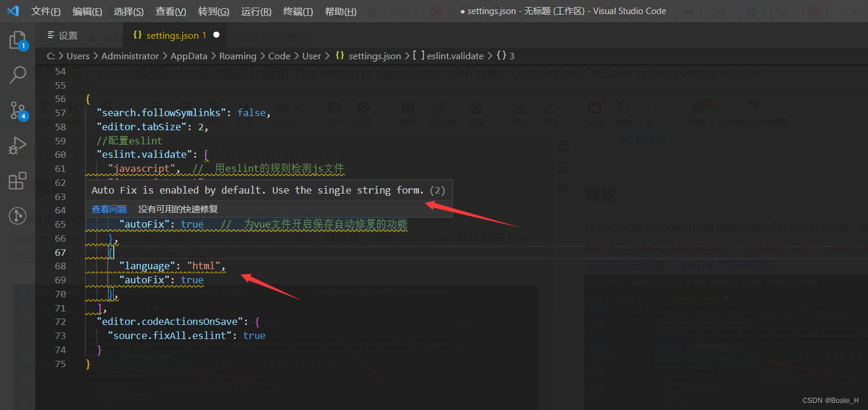Open the Roaming breadcrumb dropdown
Image resolution: width=868 pixels, height=410 pixels.
238,56
